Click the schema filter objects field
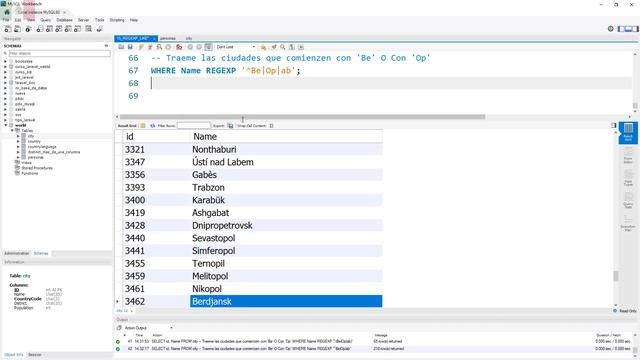This screenshot has width=640, height=360. tap(59, 53)
